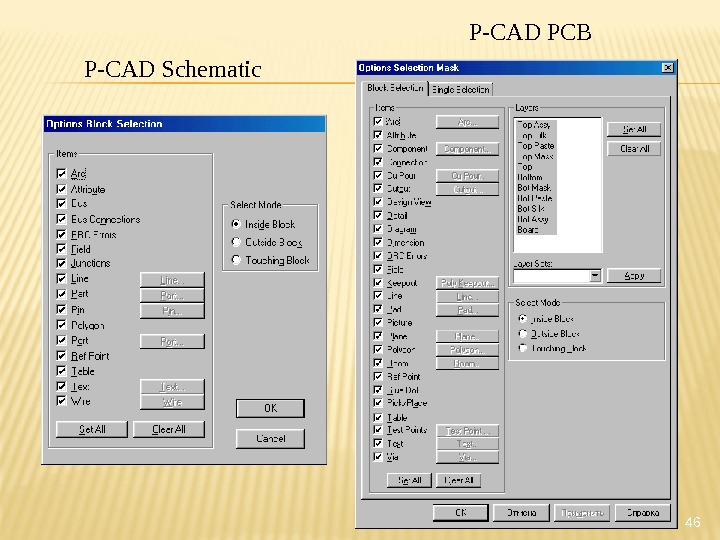Toggle Polygon checkbox in Schematic dialog
The image size is (720, 540).
click(x=61, y=325)
